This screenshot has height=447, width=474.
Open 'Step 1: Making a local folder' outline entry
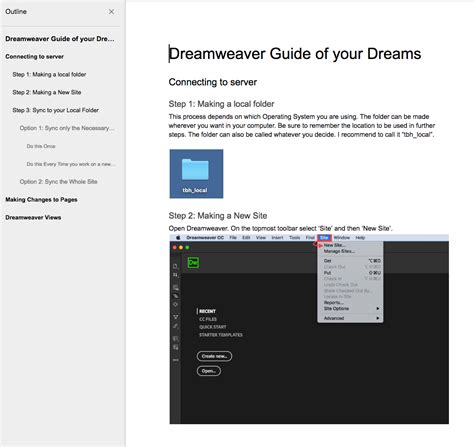[49, 74]
